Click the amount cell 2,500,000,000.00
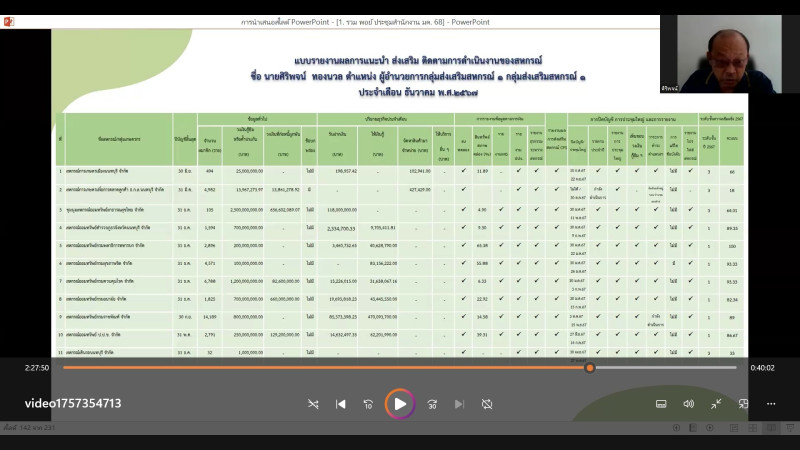Image resolution: width=800 pixels, height=450 pixels. click(246, 210)
